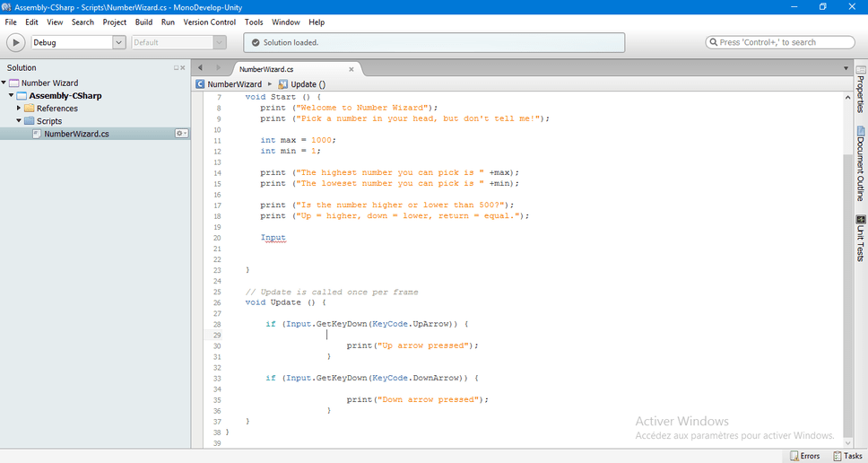Auto-hide the Solution pad
The height and width of the screenshot is (463, 868).
[176, 67]
